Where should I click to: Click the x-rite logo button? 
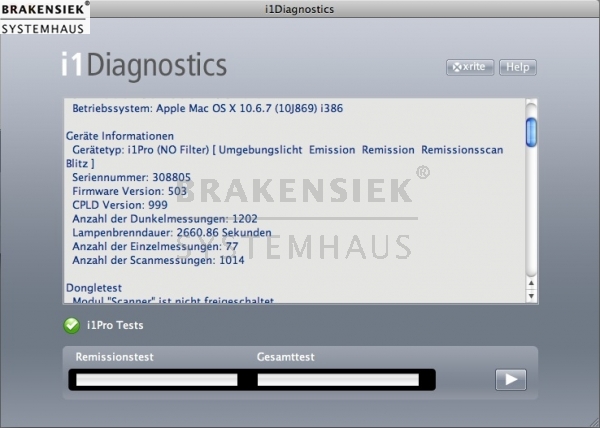coord(470,67)
